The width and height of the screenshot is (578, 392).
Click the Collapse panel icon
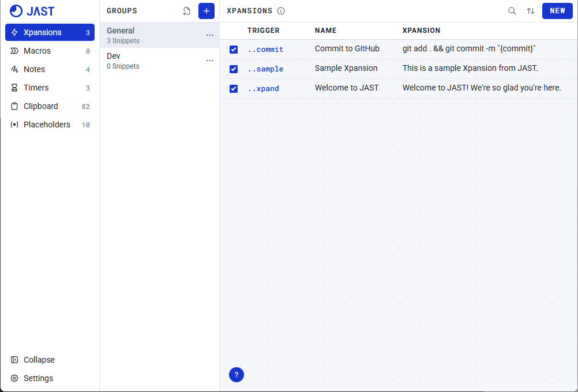coord(14,360)
